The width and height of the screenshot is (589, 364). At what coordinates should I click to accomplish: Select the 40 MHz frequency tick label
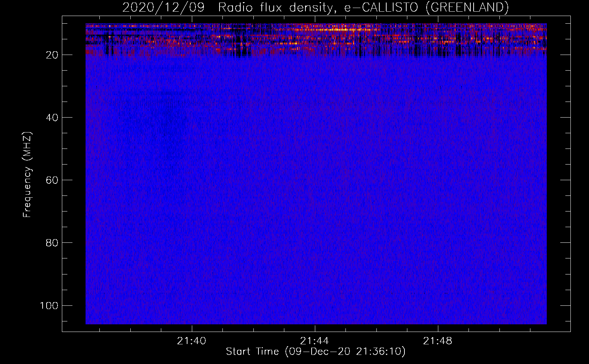pyautogui.click(x=52, y=118)
